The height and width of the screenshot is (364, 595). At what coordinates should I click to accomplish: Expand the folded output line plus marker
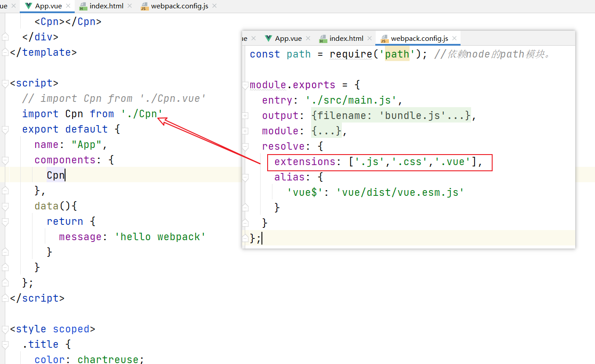point(245,116)
